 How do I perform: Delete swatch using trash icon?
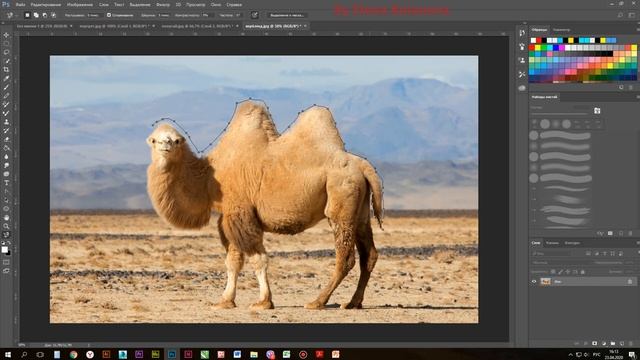[x=631, y=87]
